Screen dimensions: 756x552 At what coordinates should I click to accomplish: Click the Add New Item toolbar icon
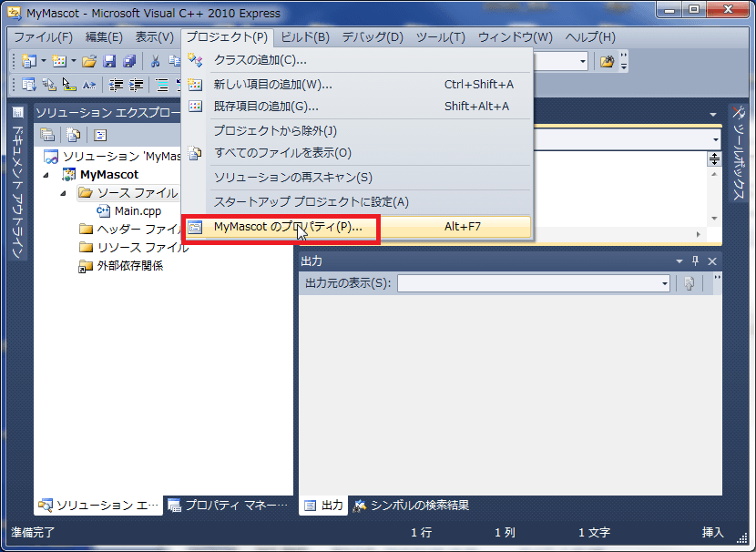(59, 61)
